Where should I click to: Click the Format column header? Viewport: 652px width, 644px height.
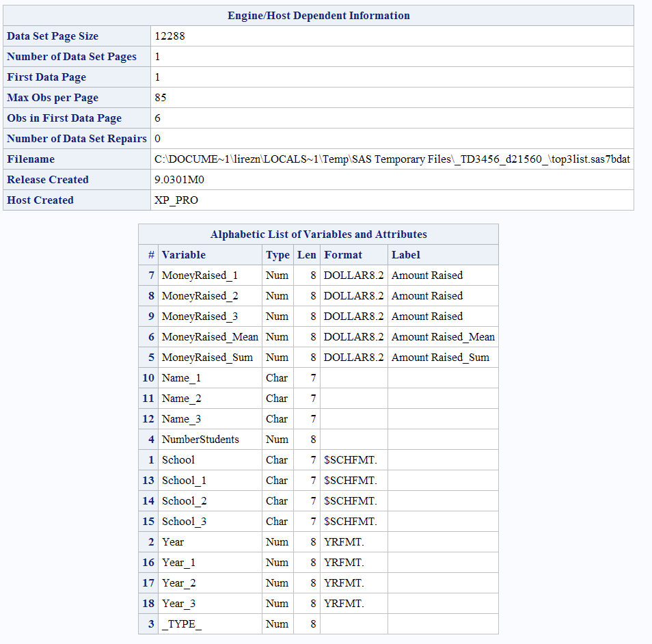[343, 255]
